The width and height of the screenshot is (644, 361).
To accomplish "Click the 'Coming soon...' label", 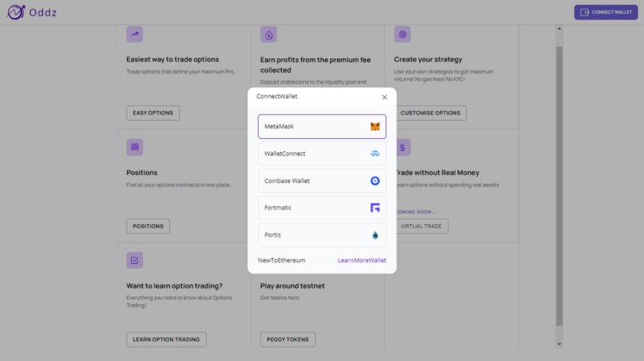I will coord(417,212).
